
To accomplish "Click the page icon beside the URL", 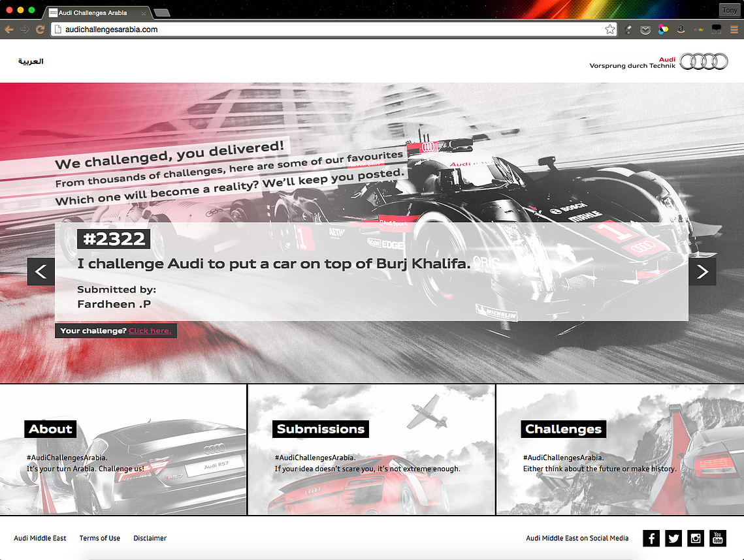I will tap(58, 29).
